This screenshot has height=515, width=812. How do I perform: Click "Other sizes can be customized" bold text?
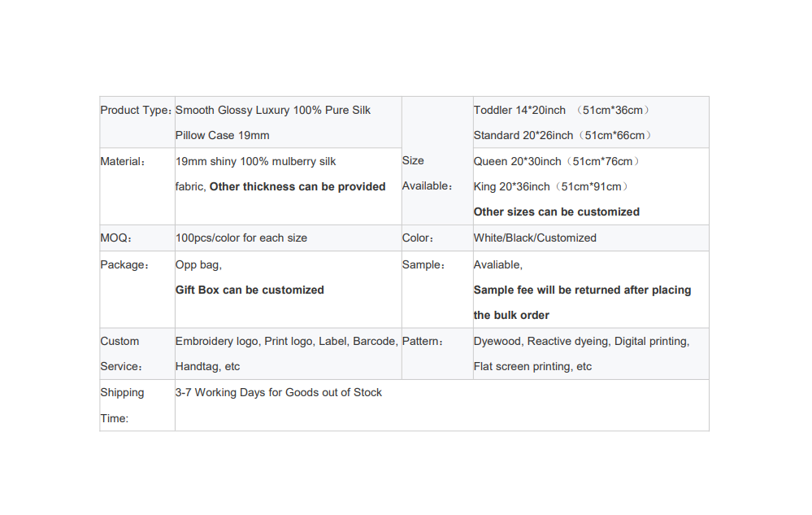pyautogui.click(x=557, y=212)
